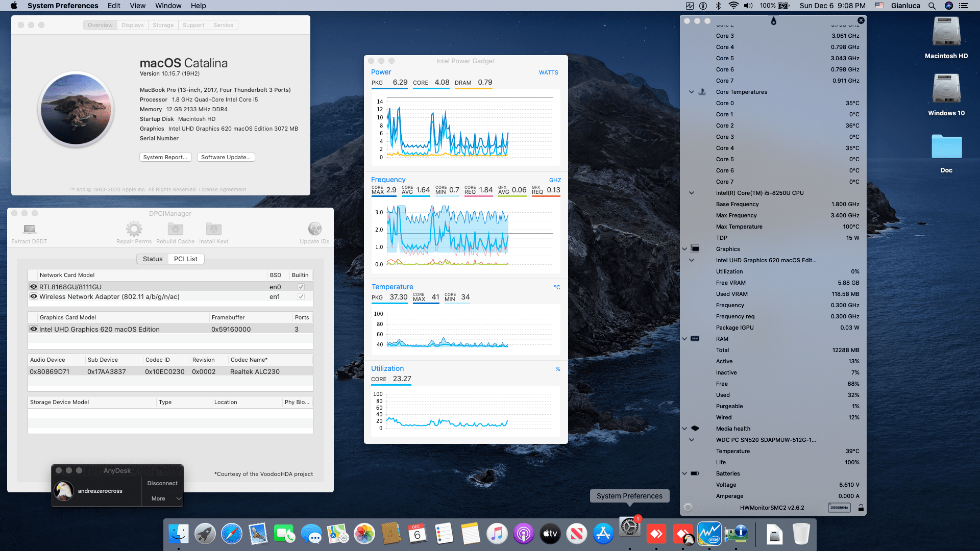Select Status tab in DPCIManager
The width and height of the screenshot is (980, 551).
(x=153, y=259)
